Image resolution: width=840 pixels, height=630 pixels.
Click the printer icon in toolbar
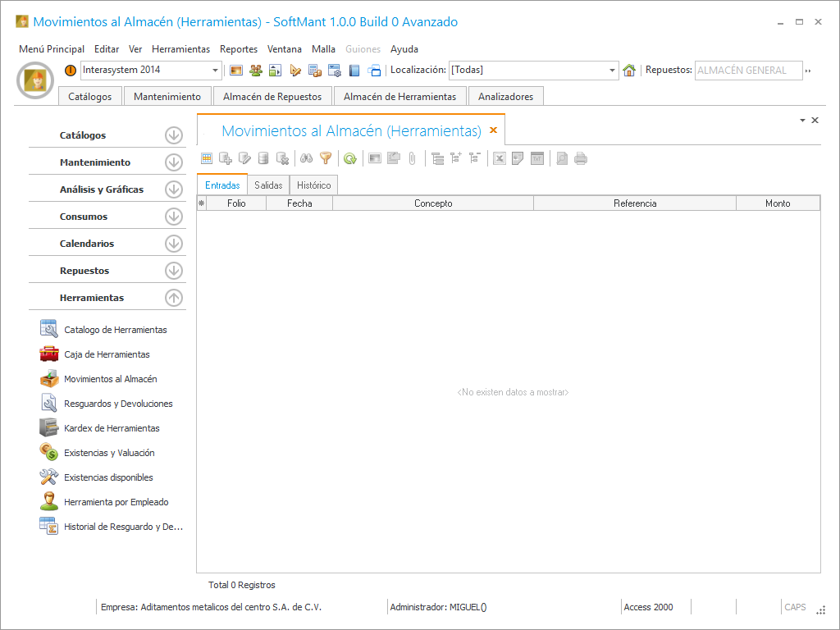point(581,159)
